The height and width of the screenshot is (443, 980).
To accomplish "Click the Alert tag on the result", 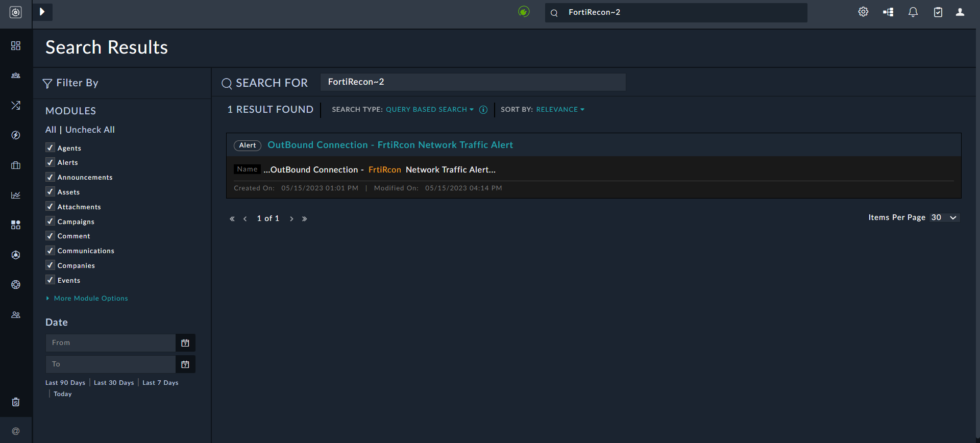I will [248, 145].
